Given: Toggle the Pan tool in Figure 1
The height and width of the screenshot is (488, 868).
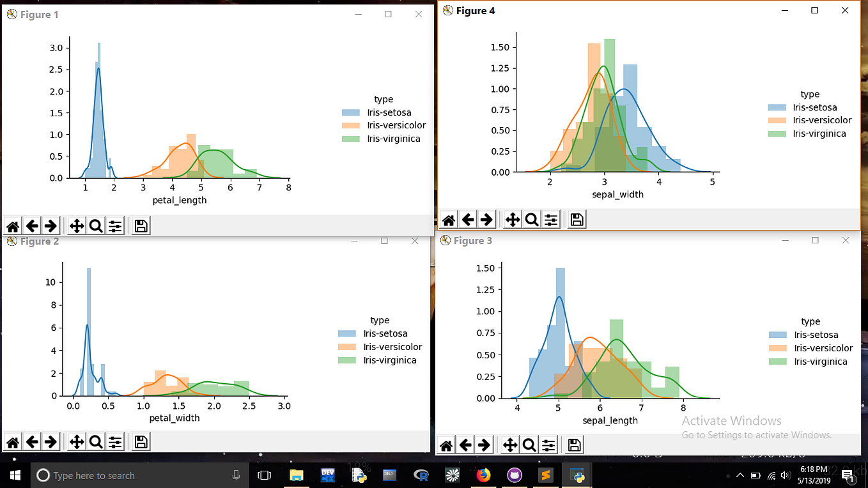Looking at the screenshot, I should 76,225.
